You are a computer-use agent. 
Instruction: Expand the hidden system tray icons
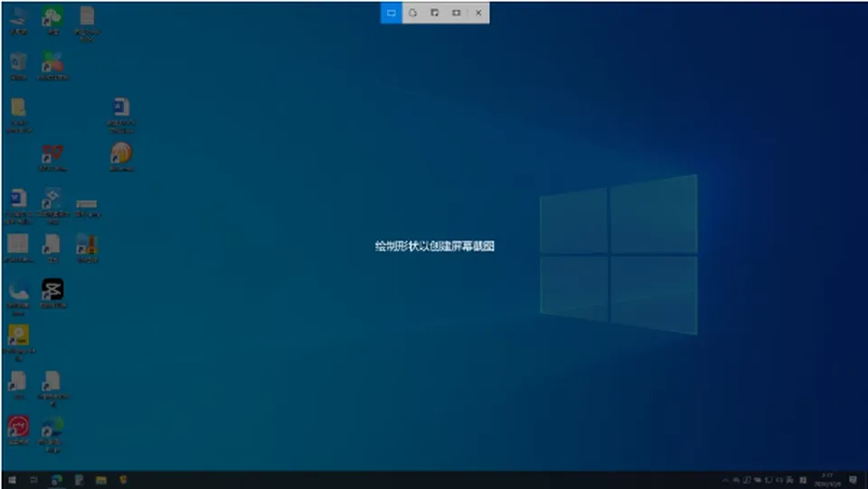[724, 480]
